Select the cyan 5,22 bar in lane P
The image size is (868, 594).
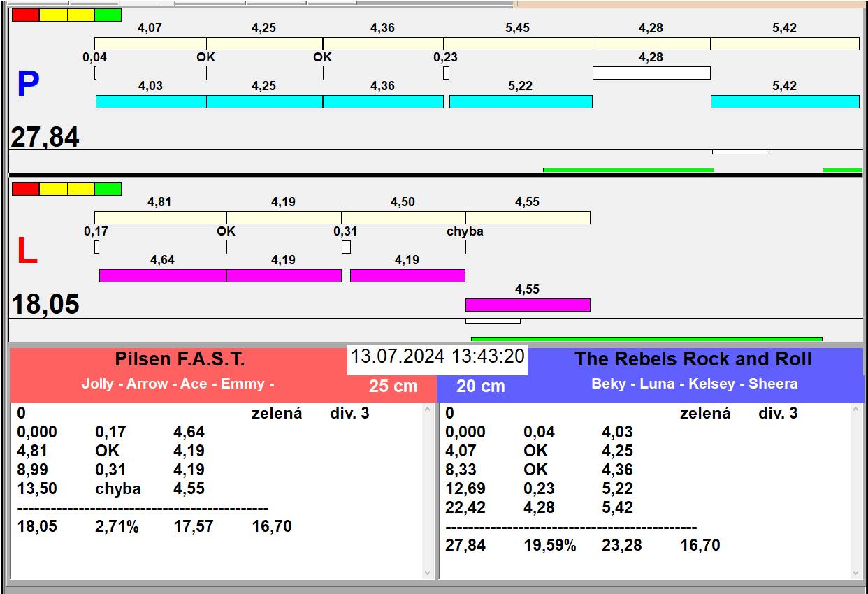[x=521, y=101]
